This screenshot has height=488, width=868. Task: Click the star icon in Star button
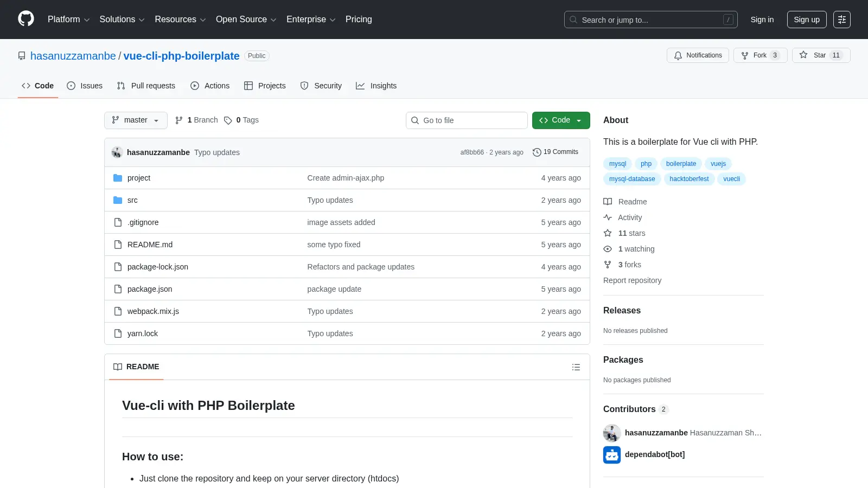point(803,55)
